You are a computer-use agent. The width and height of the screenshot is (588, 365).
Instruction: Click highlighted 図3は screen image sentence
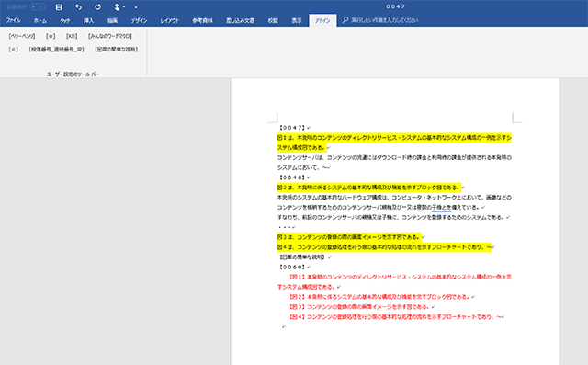pos(349,237)
